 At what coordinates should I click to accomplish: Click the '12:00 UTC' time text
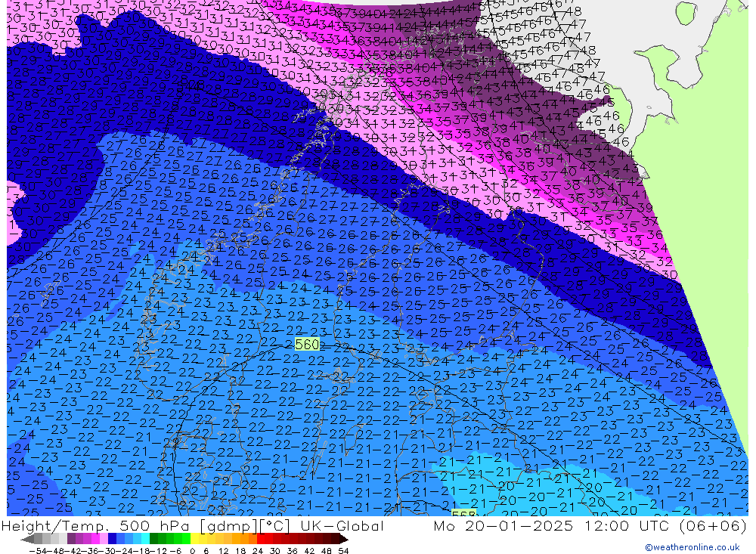tap(627, 525)
